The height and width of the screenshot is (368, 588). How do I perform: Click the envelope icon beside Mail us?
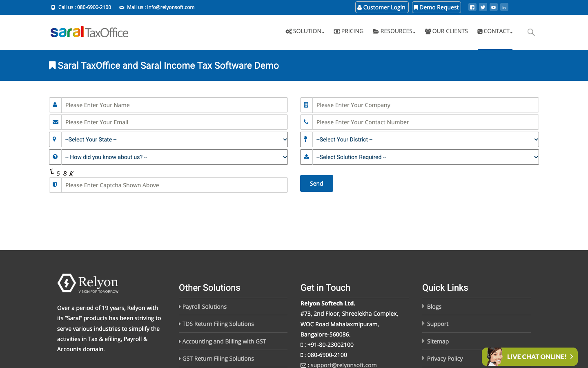click(x=122, y=7)
